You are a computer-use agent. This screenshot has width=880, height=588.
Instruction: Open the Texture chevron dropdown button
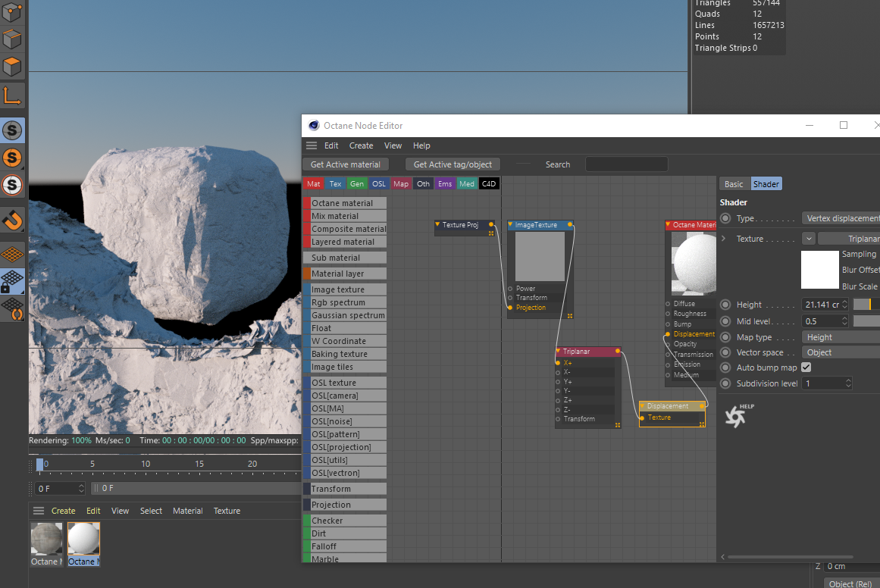tap(809, 239)
